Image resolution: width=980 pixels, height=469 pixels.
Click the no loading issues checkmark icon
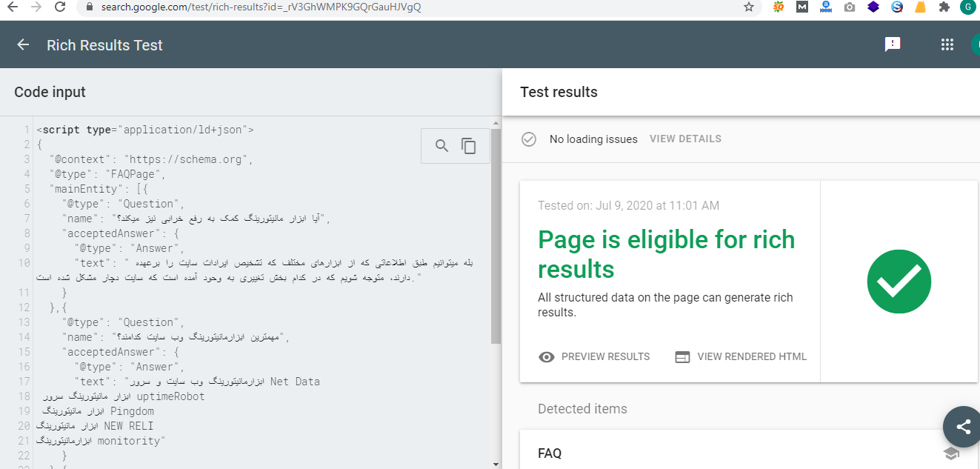[x=529, y=139]
